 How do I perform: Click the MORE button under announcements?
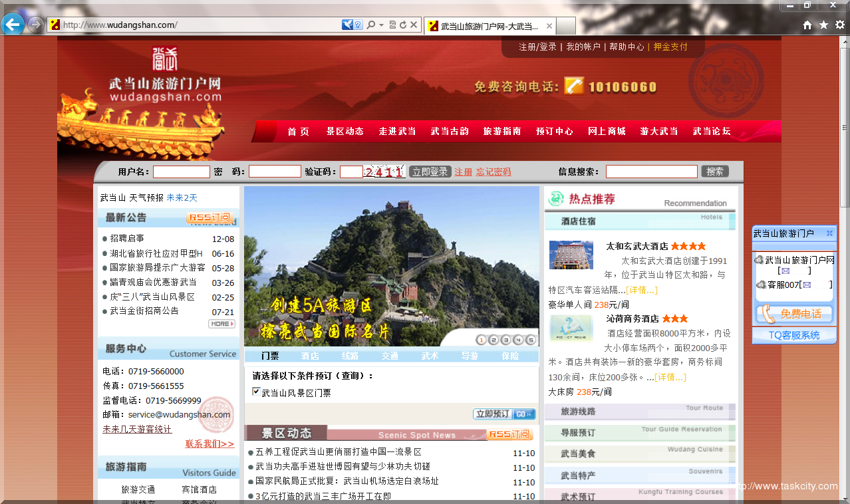221,324
